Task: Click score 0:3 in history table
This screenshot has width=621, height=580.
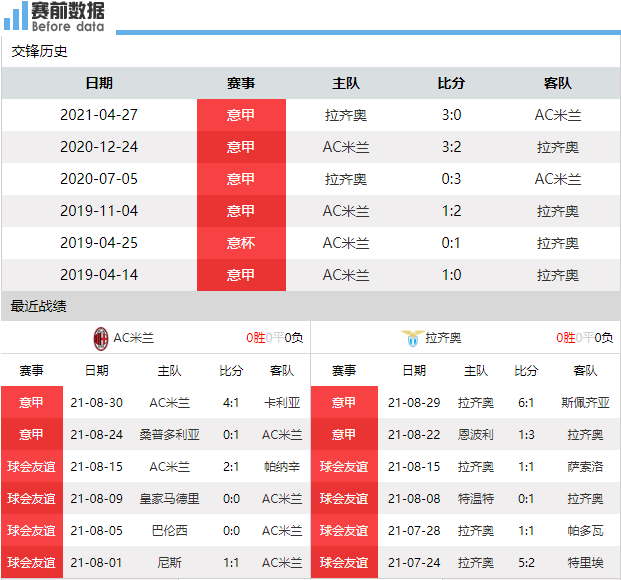Action: point(451,179)
